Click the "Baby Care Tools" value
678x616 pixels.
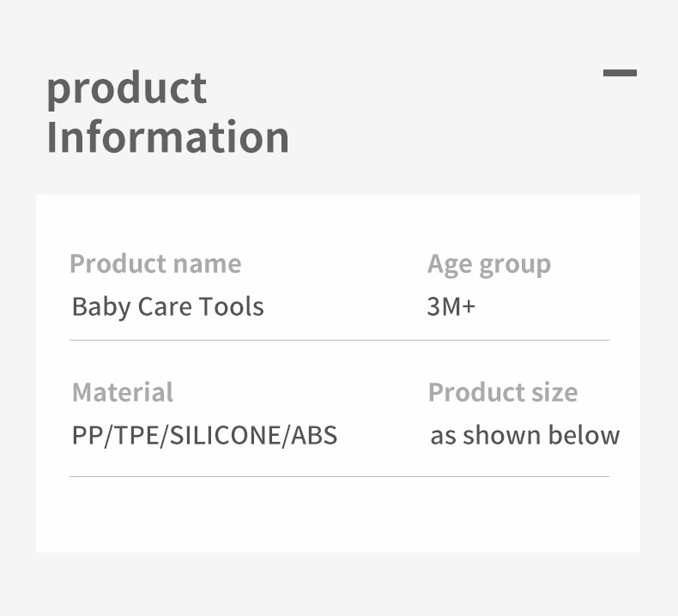click(167, 306)
